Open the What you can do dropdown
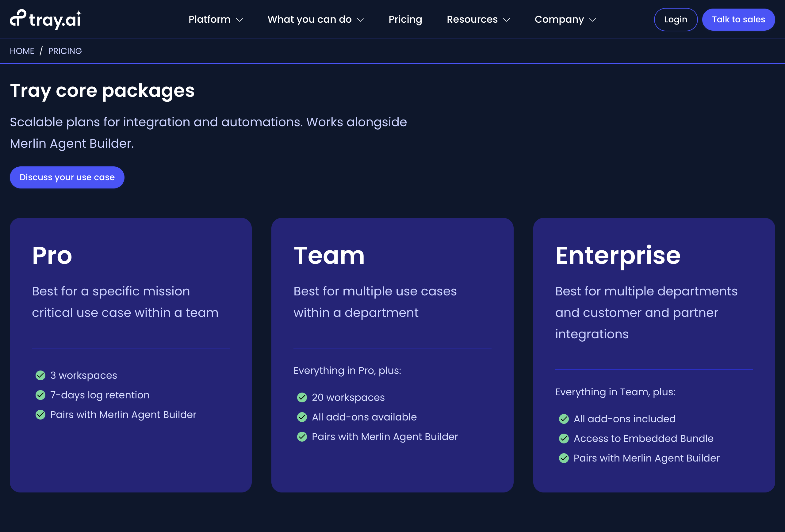The width and height of the screenshot is (785, 532). 316,20
